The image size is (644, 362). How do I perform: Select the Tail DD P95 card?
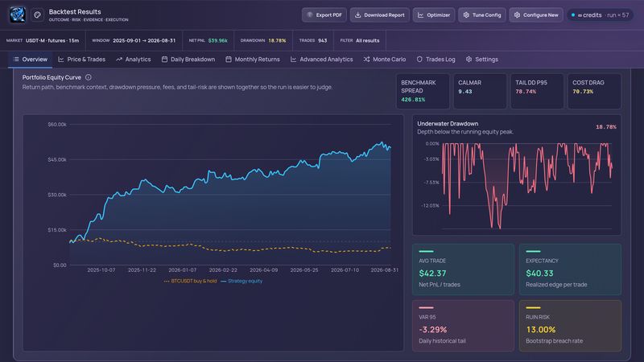click(537, 91)
